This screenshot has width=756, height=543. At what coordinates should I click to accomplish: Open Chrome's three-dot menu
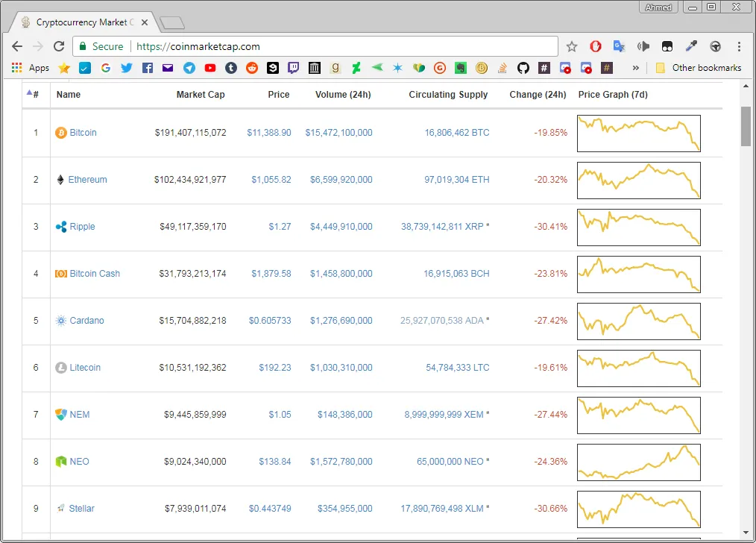739,46
